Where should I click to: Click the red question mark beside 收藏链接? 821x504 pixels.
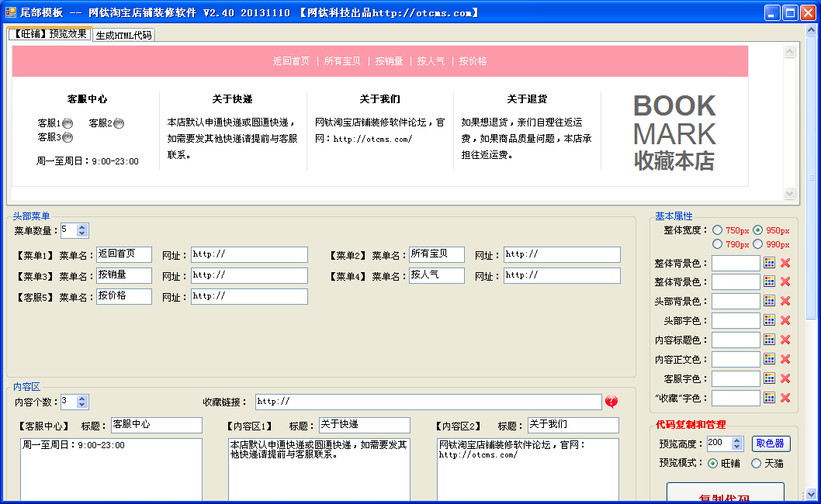tap(612, 402)
